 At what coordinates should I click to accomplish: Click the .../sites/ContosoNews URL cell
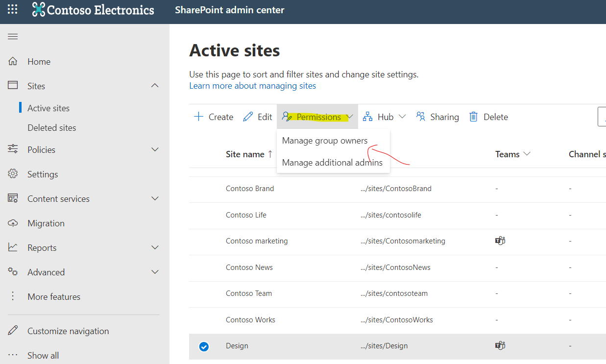(395, 267)
